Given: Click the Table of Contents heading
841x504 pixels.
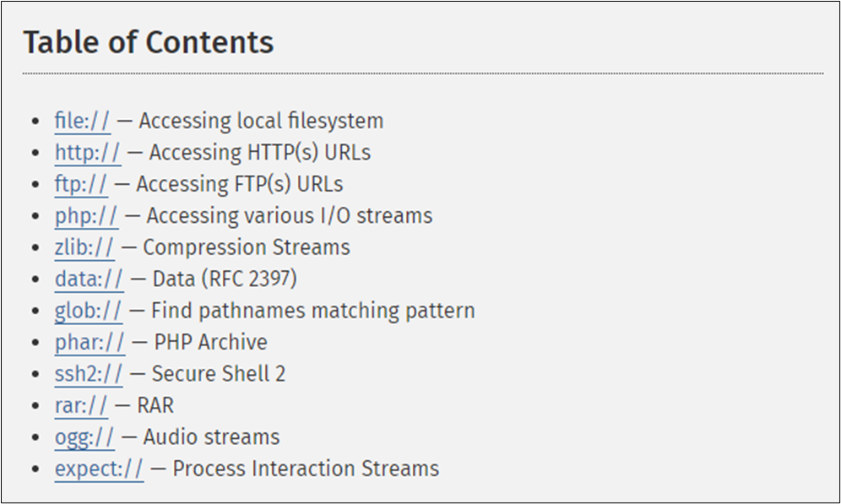Looking at the screenshot, I should (x=148, y=42).
